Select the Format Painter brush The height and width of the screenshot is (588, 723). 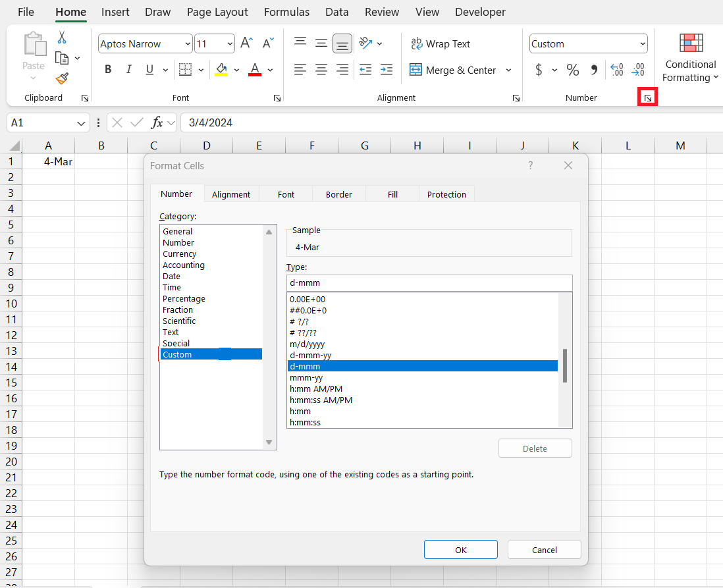62,79
